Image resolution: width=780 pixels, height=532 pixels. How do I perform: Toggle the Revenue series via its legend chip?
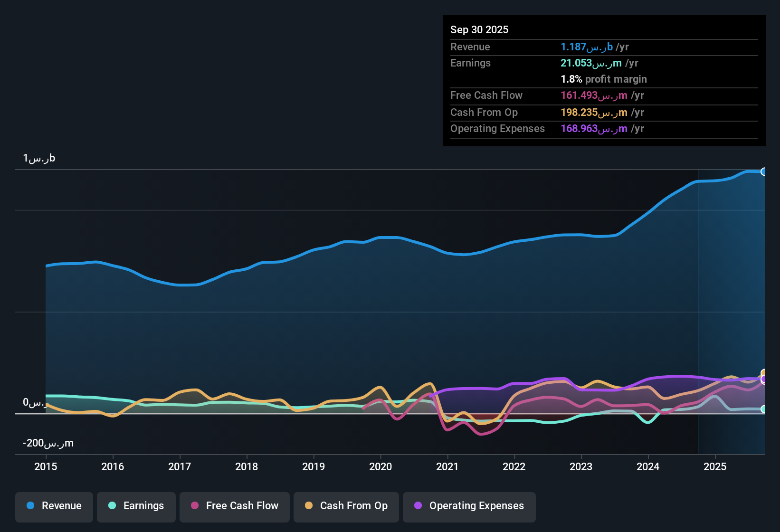click(54, 506)
